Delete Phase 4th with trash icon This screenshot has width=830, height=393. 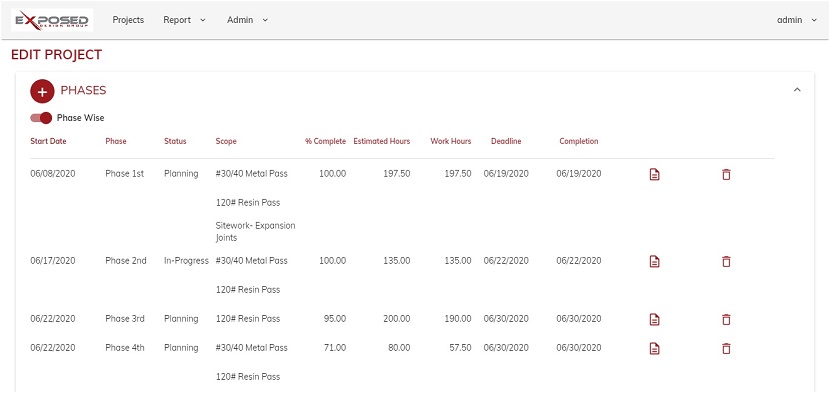click(x=726, y=349)
